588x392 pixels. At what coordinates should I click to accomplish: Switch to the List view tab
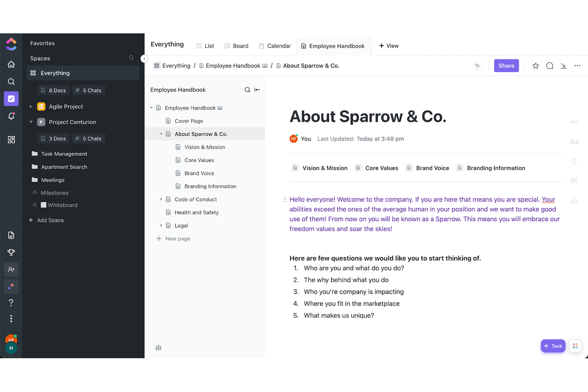click(x=205, y=46)
